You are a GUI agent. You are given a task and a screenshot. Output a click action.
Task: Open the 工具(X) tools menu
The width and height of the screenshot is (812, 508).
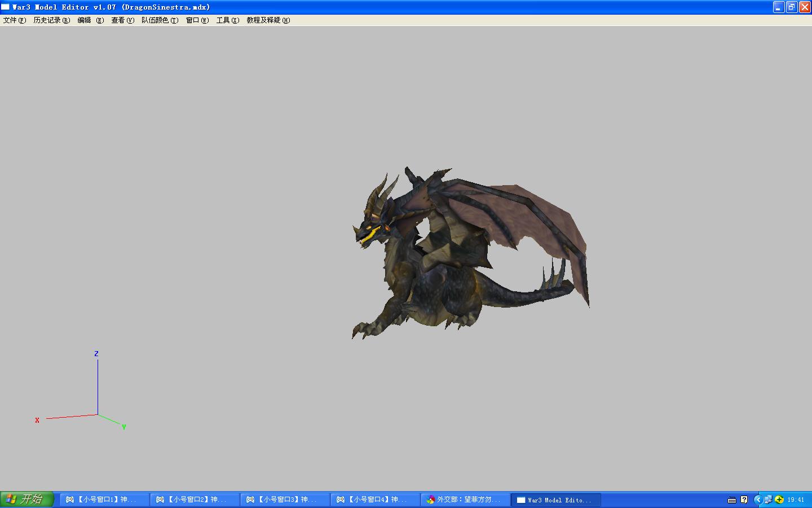point(228,20)
